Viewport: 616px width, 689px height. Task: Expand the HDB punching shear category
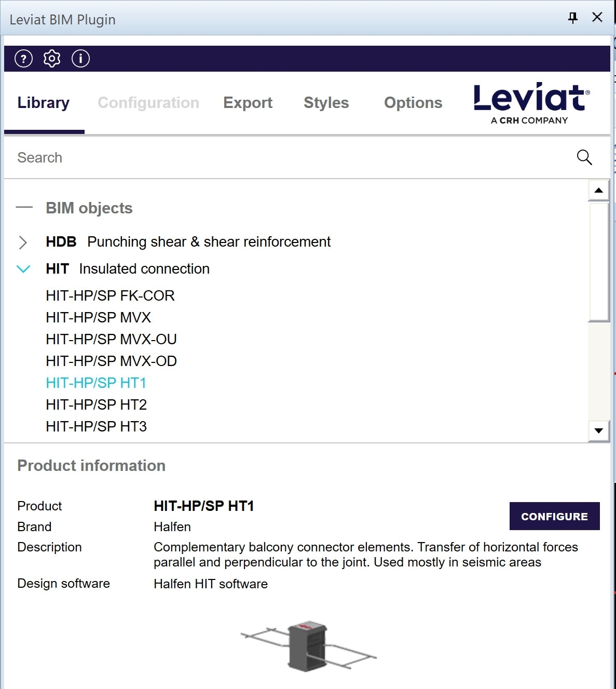pyautogui.click(x=23, y=242)
